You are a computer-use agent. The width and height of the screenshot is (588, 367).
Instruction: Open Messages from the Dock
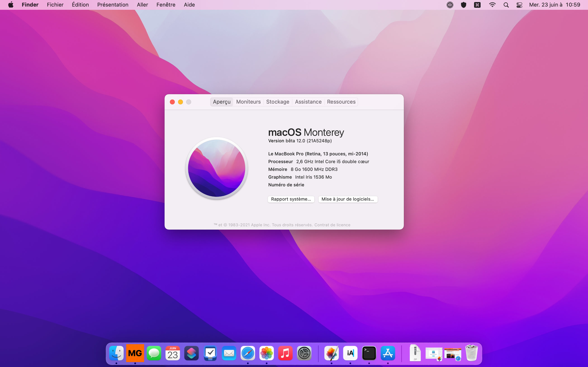tap(154, 353)
